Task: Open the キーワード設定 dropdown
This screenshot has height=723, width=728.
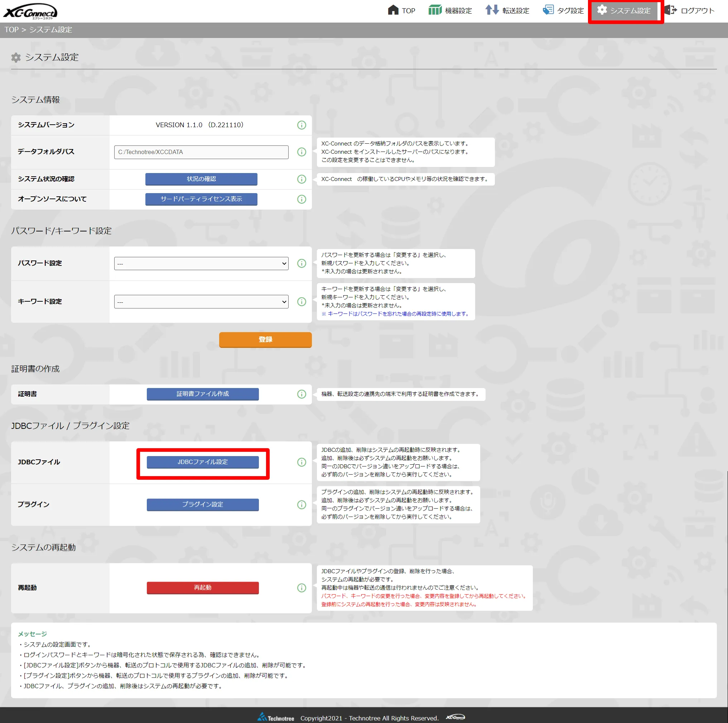Action: [201, 301]
